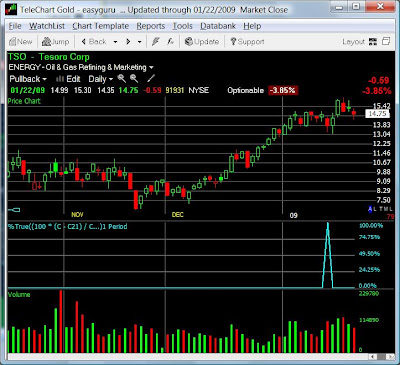400x365 pixels.
Task: Click the Optionable label
Action: click(245, 90)
